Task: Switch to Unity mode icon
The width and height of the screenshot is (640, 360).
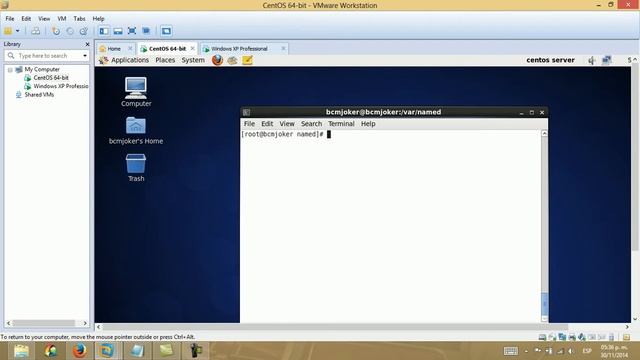Action: [146, 31]
